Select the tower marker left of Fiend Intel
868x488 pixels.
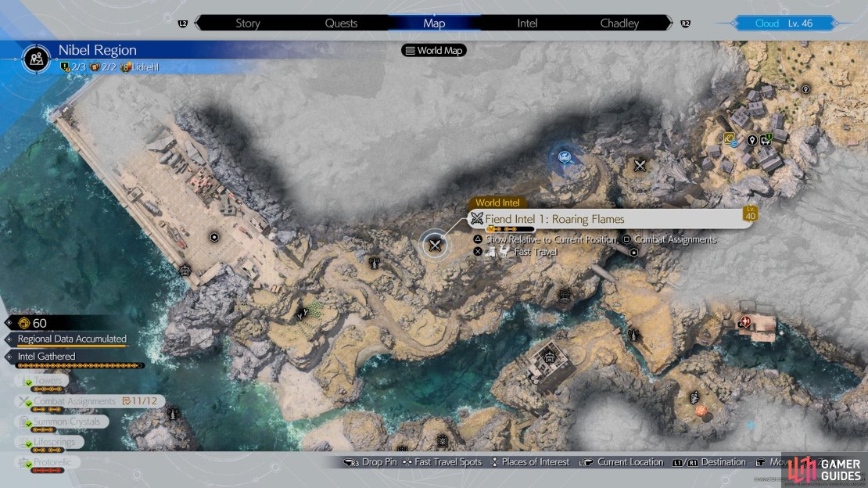pos(375,263)
